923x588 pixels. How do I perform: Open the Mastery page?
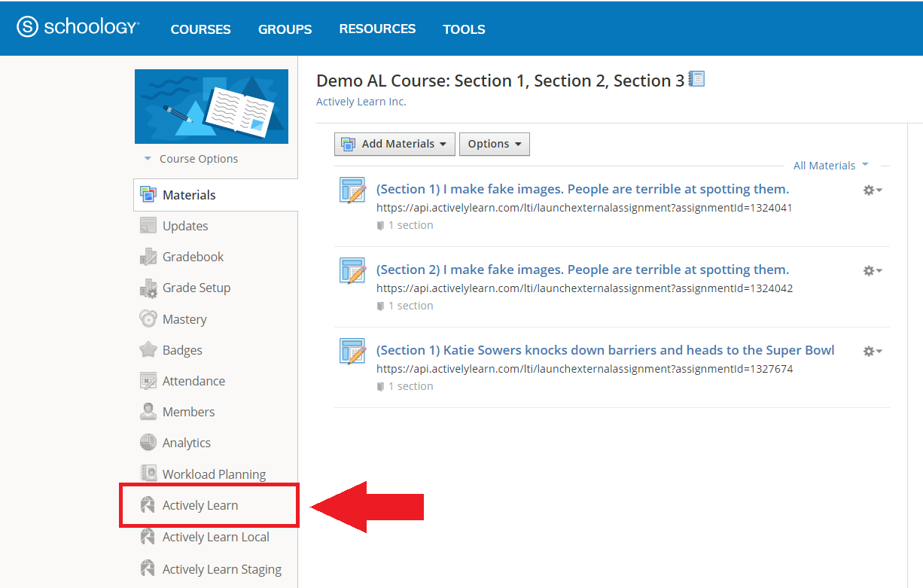pyautogui.click(x=184, y=319)
